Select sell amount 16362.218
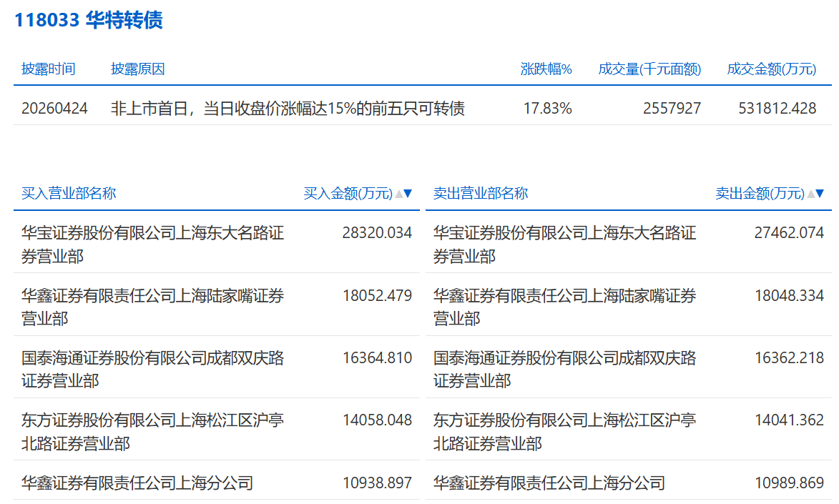The height and width of the screenshot is (504, 839). (789, 357)
